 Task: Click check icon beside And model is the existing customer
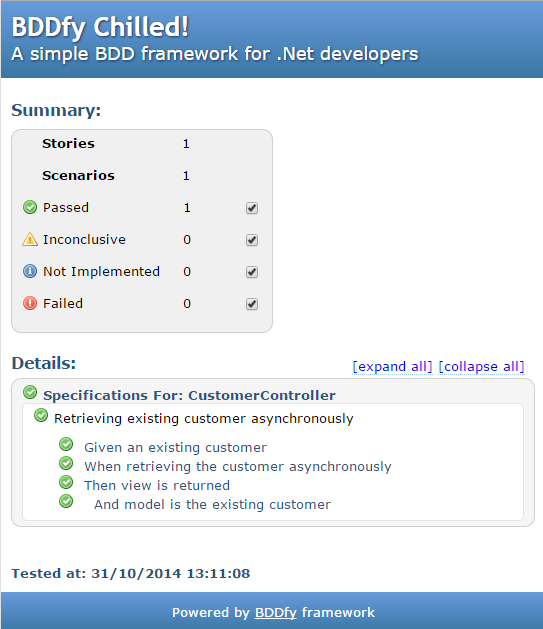point(66,501)
